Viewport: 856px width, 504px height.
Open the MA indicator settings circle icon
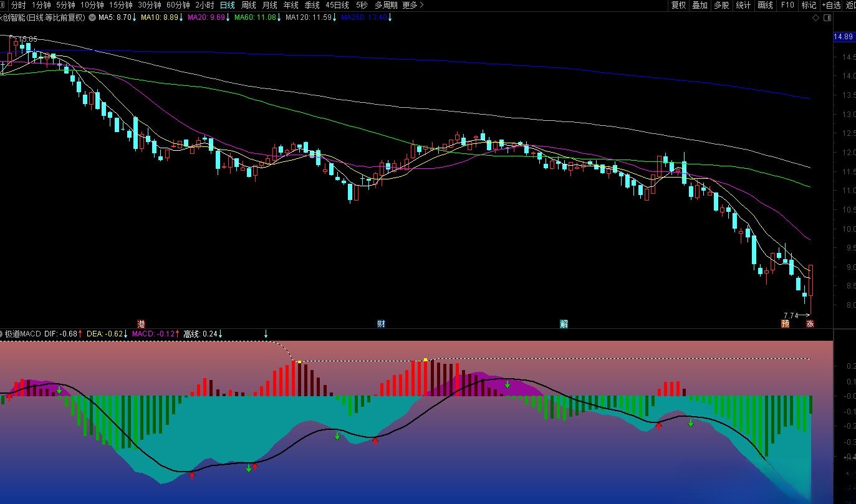pyautogui.click(x=93, y=17)
